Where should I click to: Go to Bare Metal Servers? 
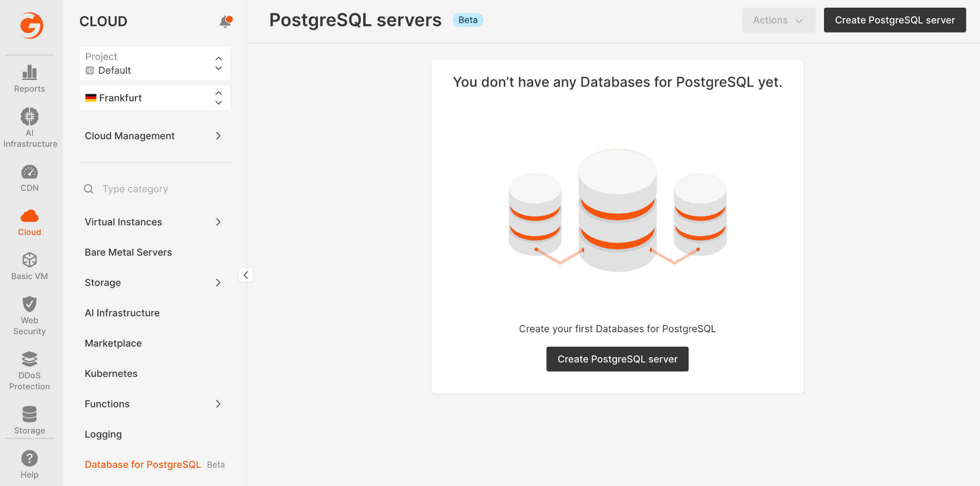click(x=128, y=252)
